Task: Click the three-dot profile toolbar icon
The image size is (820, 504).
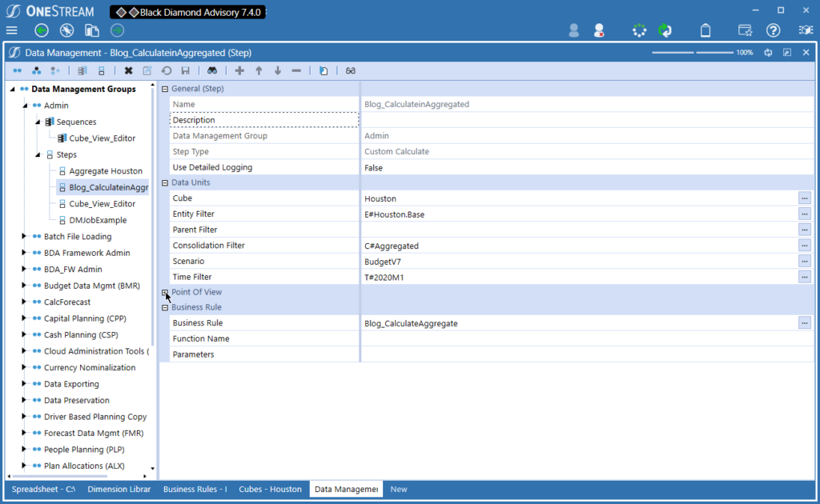Action: (x=36, y=70)
